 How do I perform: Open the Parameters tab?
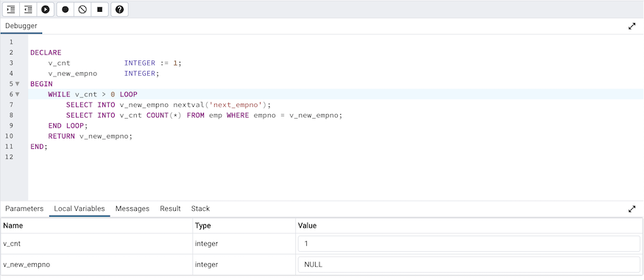point(24,209)
